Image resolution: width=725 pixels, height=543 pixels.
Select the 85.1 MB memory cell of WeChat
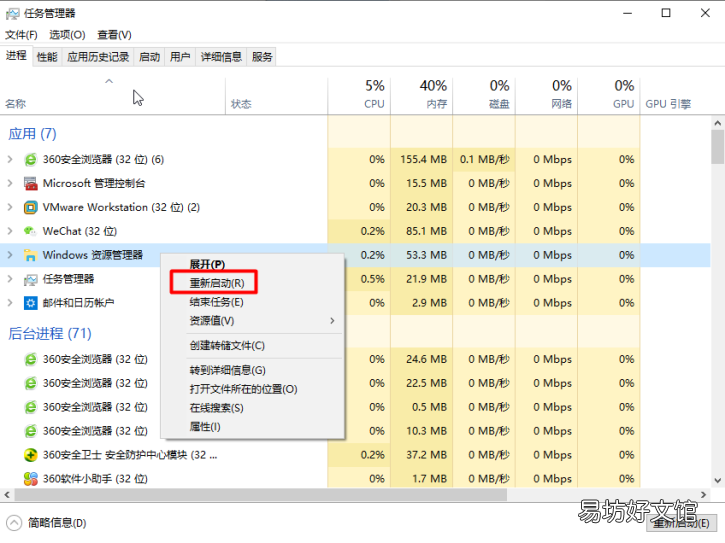(x=422, y=231)
